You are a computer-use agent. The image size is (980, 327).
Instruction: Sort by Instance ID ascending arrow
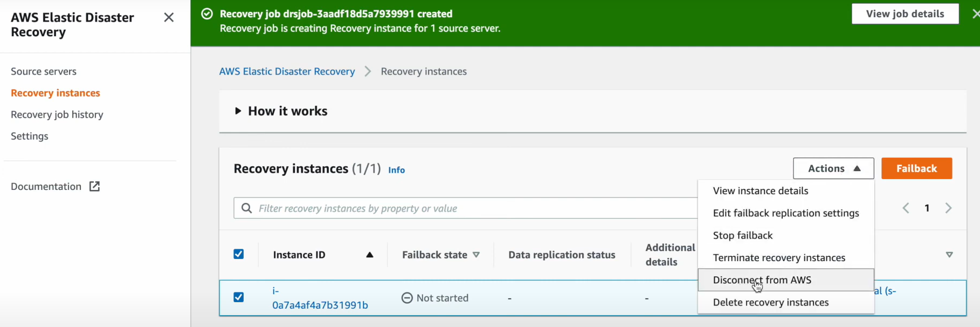coord(370,255)
